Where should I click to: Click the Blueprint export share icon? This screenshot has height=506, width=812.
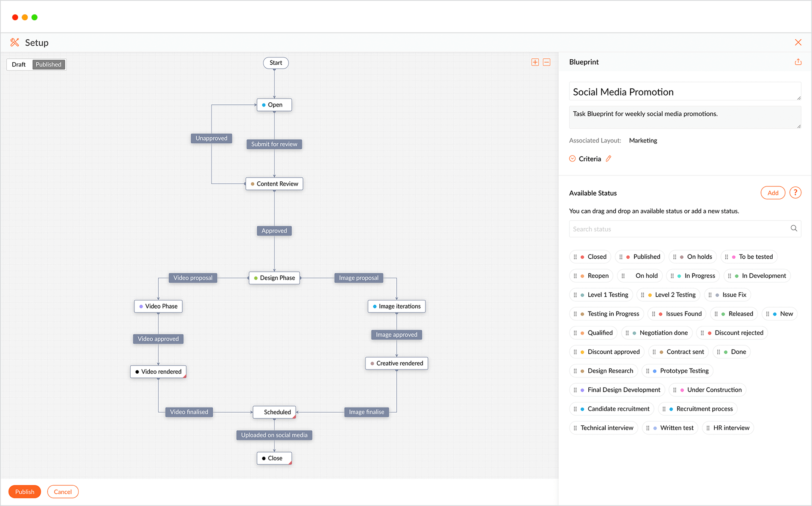pos(798,62)
